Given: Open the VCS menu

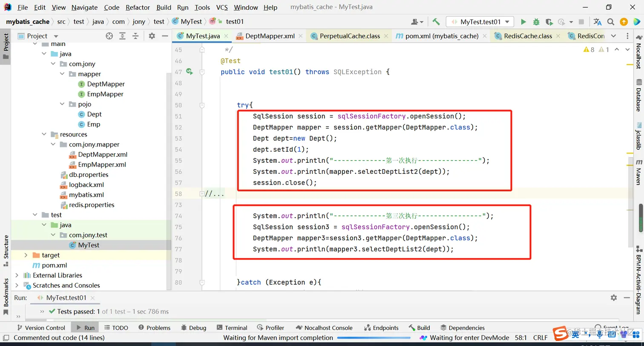Looking at the screenshot, I should 222,7.
